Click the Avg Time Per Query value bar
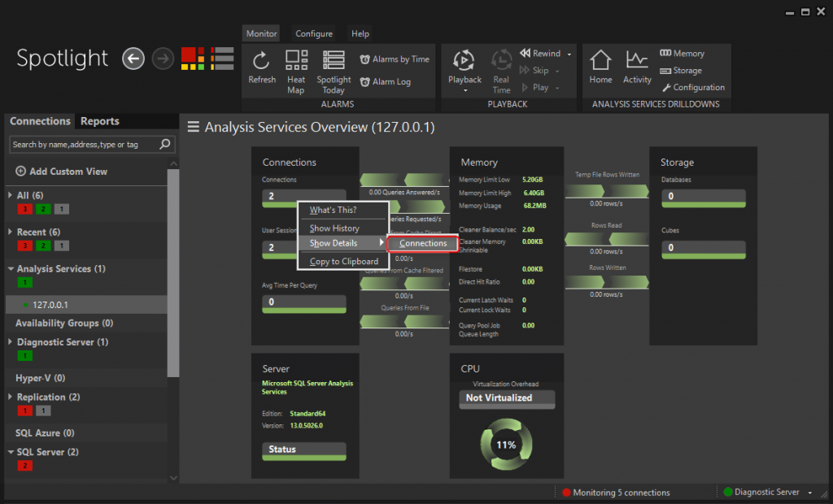The image size is (833, 504). tap(304, 303)
